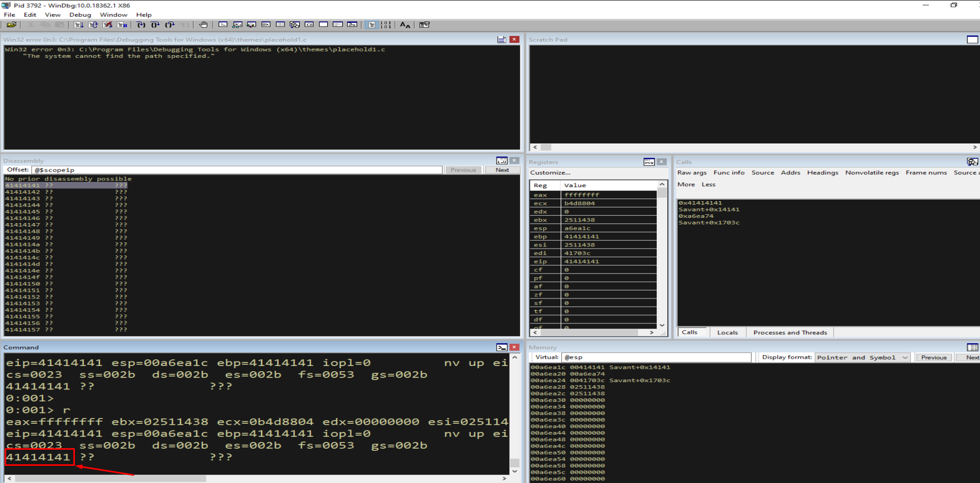Open the View menu

coord(53,15)
